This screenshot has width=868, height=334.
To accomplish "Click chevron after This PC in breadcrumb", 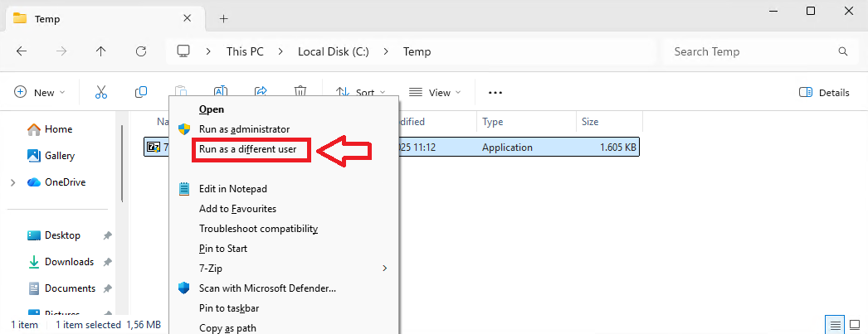I will click(280, 51).
